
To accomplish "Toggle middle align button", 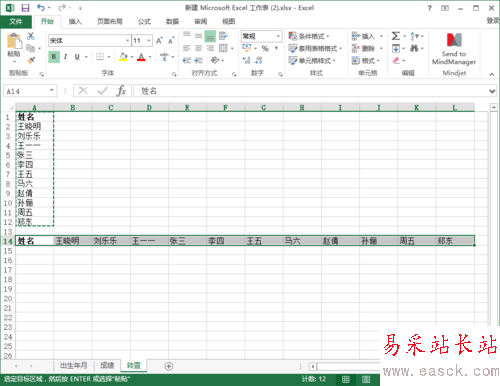I will coord(198,35).
